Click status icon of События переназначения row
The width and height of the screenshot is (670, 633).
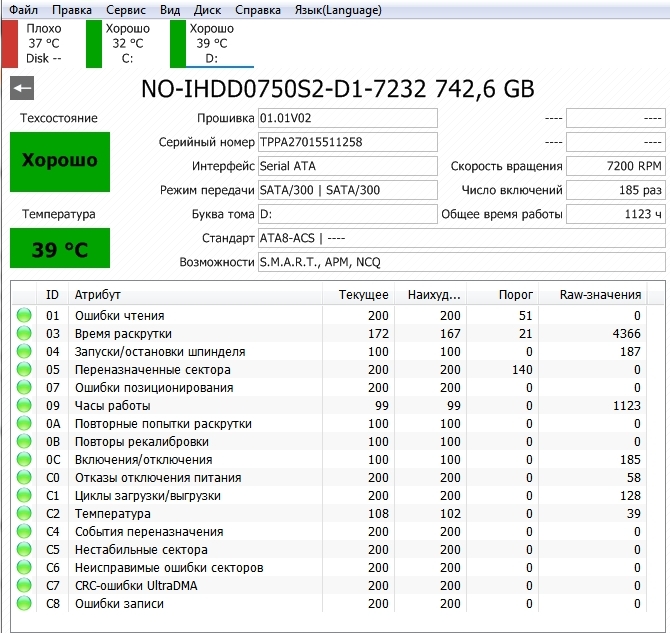(x=24, y=531)
